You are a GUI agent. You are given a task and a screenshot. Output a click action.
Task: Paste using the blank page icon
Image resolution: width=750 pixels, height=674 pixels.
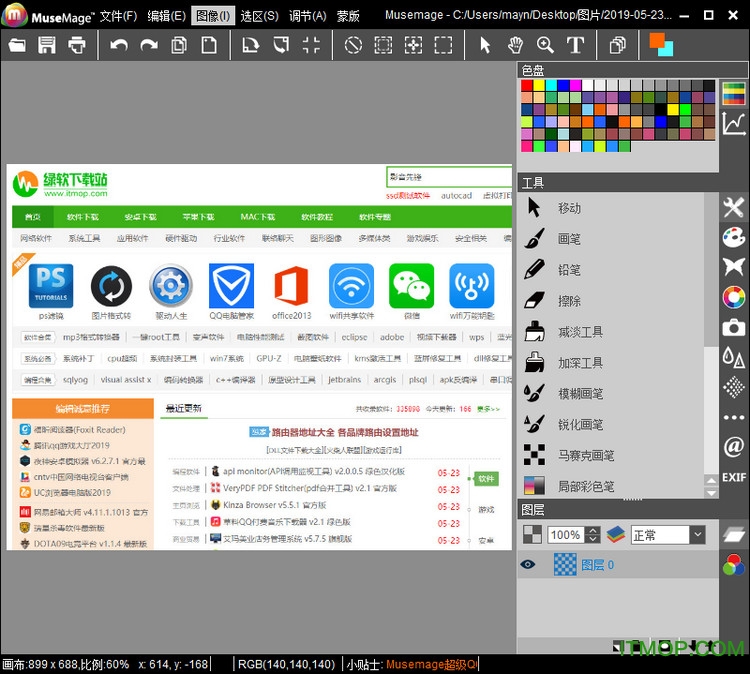pyautogui.click(x=209, y=45)
